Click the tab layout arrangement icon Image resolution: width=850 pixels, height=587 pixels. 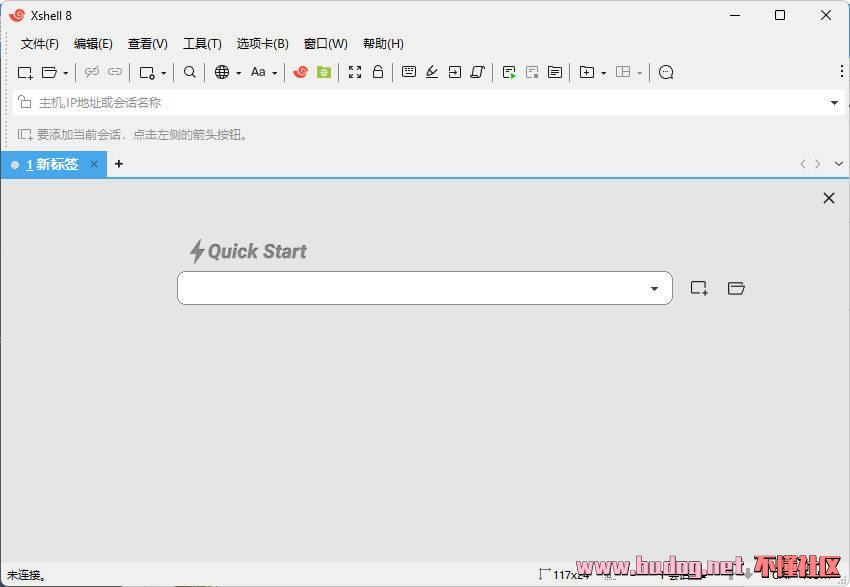pyautogui.click(x=623, y=72)
